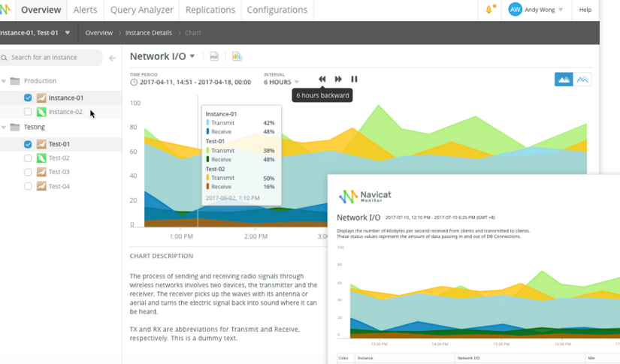
Task: Click the Navicat logo in the top bar
Action: 5,10
